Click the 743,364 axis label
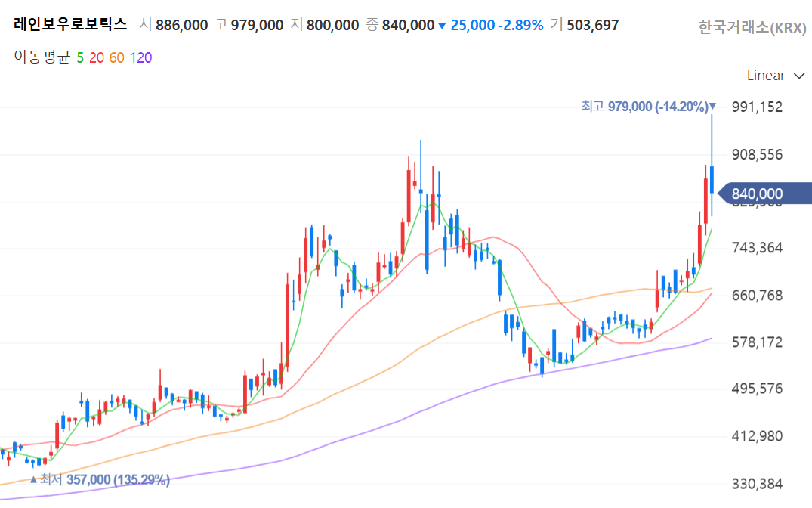The image size is (812, 508). [757, 248]
